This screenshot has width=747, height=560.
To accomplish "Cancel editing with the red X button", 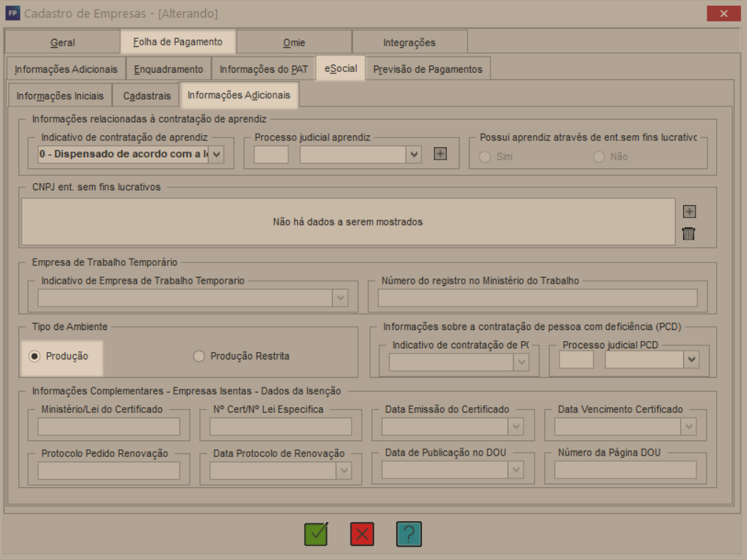I will point(362,534).
